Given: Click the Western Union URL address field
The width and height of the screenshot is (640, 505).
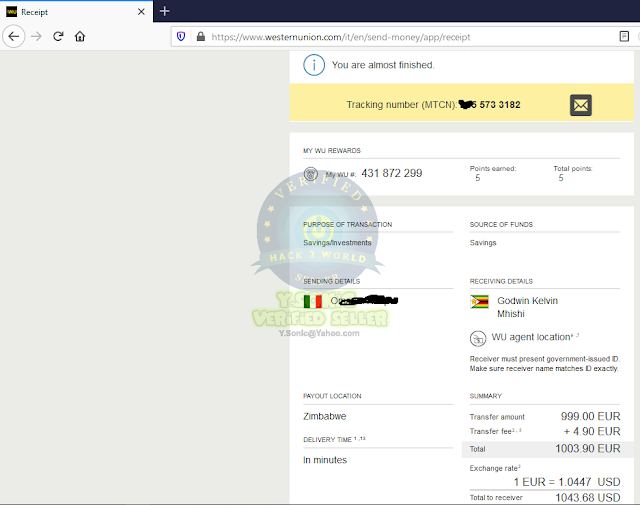Looking at the screenshot, I should tap(340, 37).
